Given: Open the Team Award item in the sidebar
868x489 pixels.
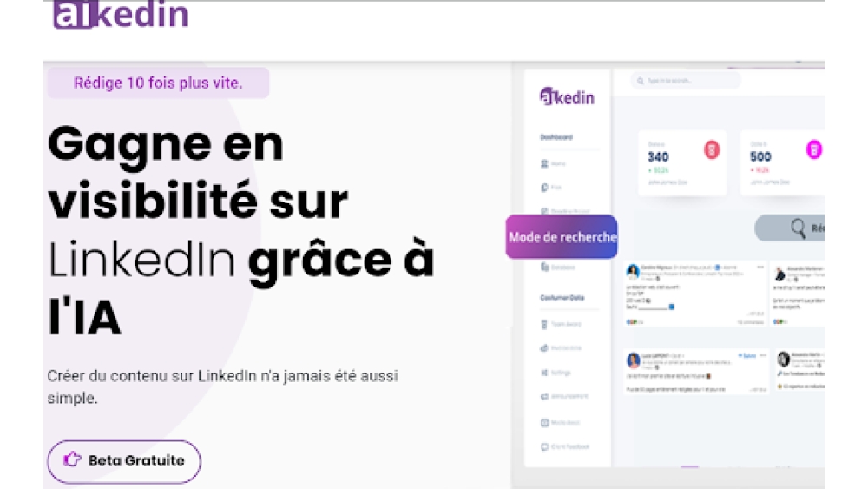Looking at the screenshot, I should click(561, 324).
